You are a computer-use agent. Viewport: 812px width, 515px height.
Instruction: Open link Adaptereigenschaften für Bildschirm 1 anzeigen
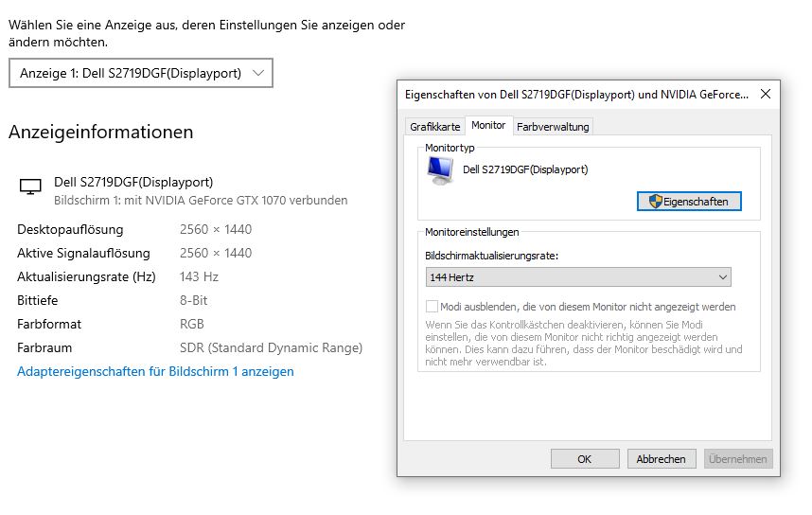coord(155,371)
